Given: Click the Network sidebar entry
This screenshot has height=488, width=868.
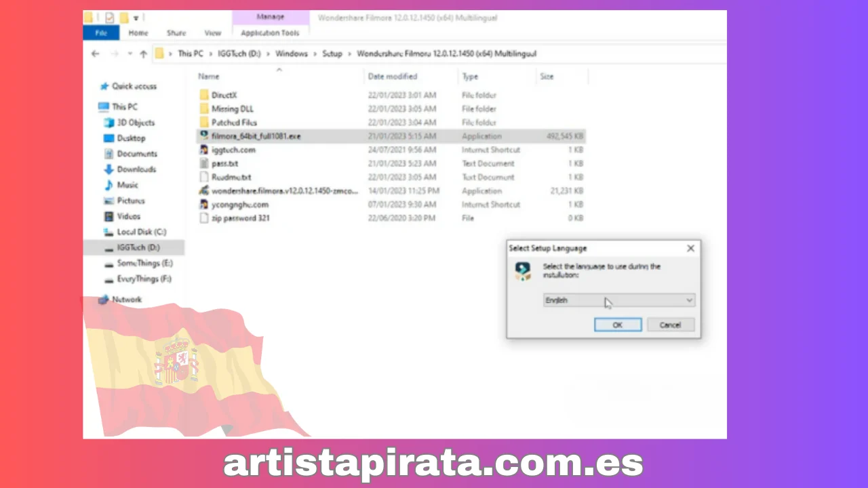Looking at the screenshot, I should (120, 300).
